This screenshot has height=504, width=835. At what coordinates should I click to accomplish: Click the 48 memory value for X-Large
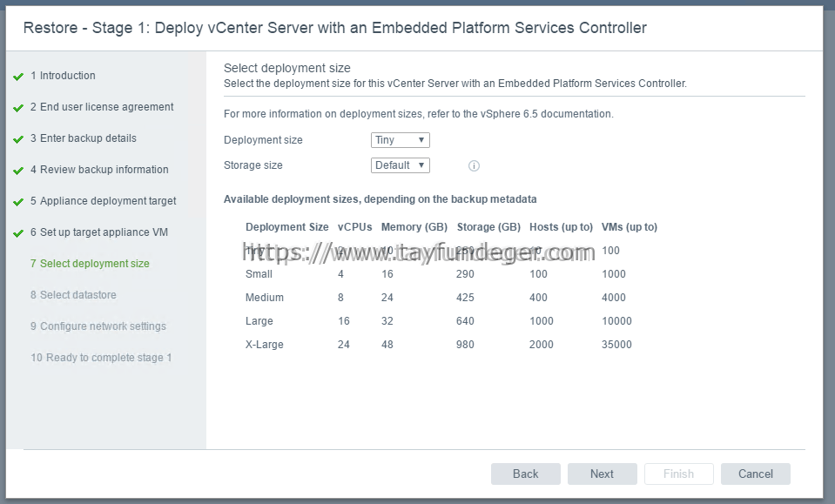(x=387, y=345)
